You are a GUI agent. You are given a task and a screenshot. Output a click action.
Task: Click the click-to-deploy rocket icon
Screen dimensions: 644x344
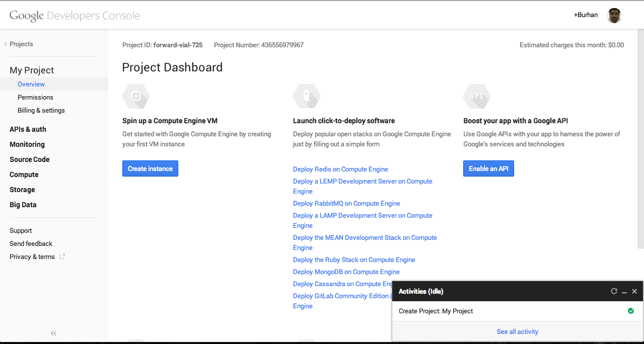307,96
